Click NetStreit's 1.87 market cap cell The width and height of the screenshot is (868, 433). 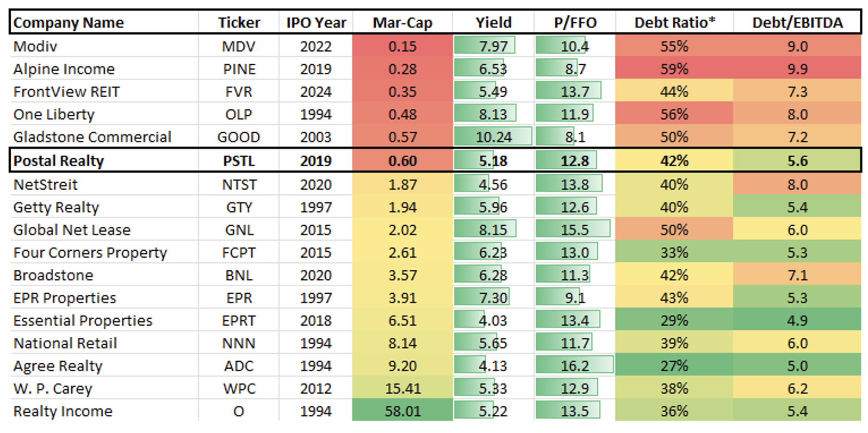click(403, 185)
